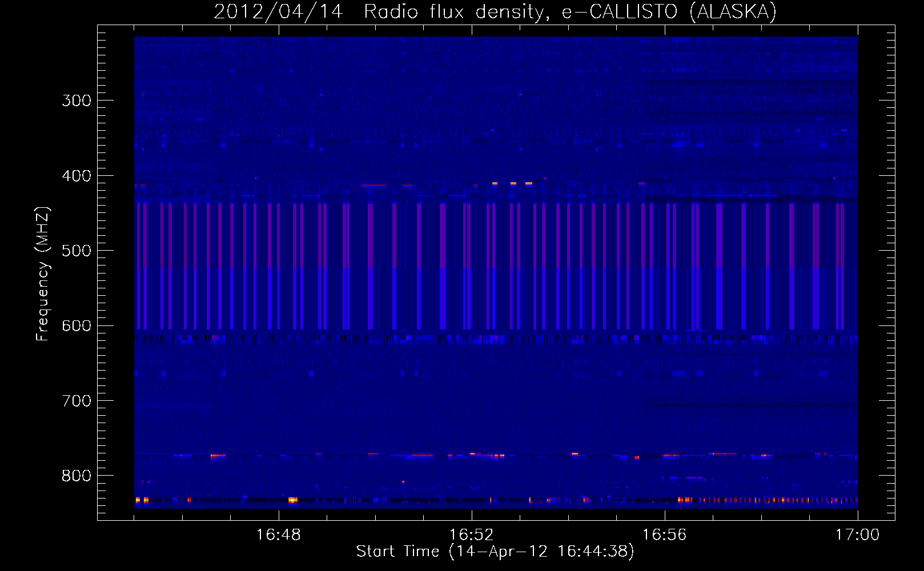Click the 500 frequency tick label
This screenshot has width=924, height=571.
[x=77, y=251]
